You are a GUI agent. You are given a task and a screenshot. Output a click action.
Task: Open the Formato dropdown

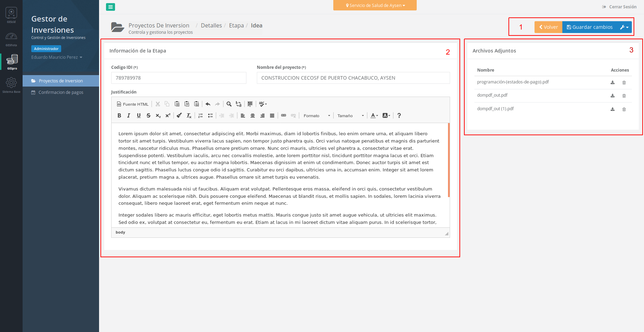[x=317, y=116]
